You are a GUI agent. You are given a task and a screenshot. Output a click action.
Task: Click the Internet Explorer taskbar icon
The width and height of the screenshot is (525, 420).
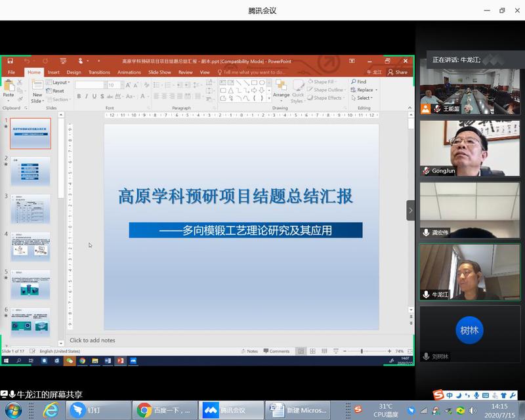51,410
